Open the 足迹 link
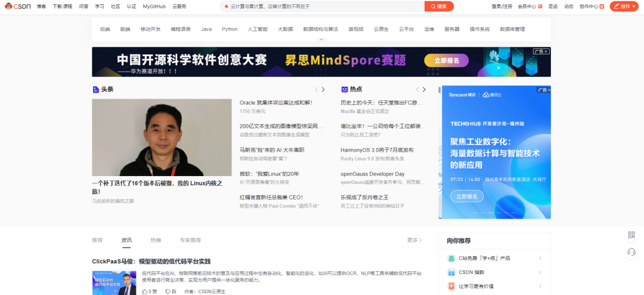Image resolution: width=644 pixels, height=295 pixels. [x=553, y=6]
